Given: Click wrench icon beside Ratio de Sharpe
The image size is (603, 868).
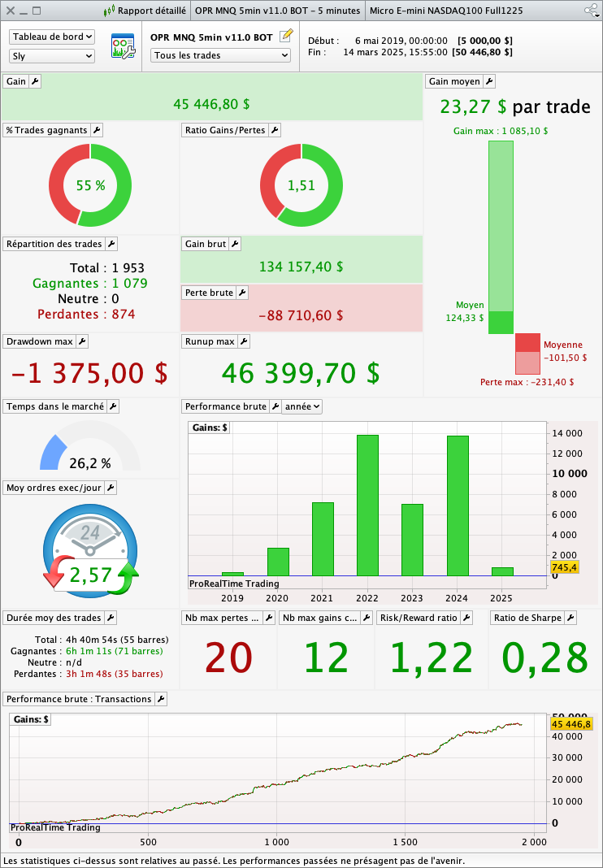Looking at the screenshot, I should coord(570,618).
